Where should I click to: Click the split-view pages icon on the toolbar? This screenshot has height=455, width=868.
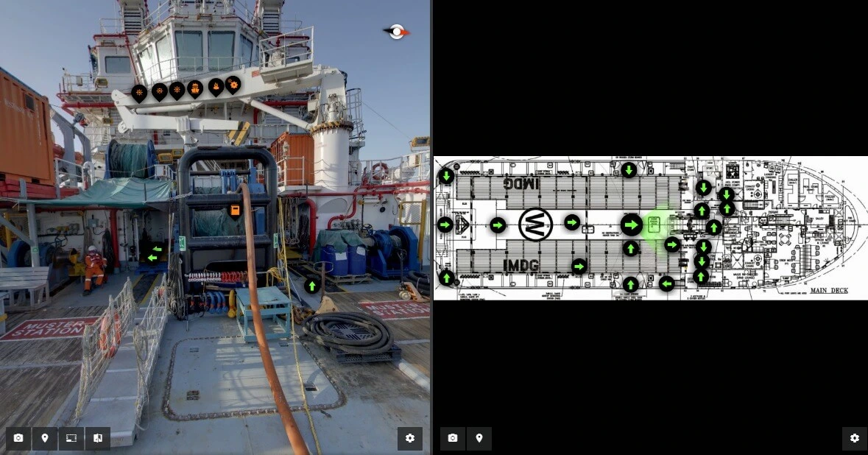[98, 438]
